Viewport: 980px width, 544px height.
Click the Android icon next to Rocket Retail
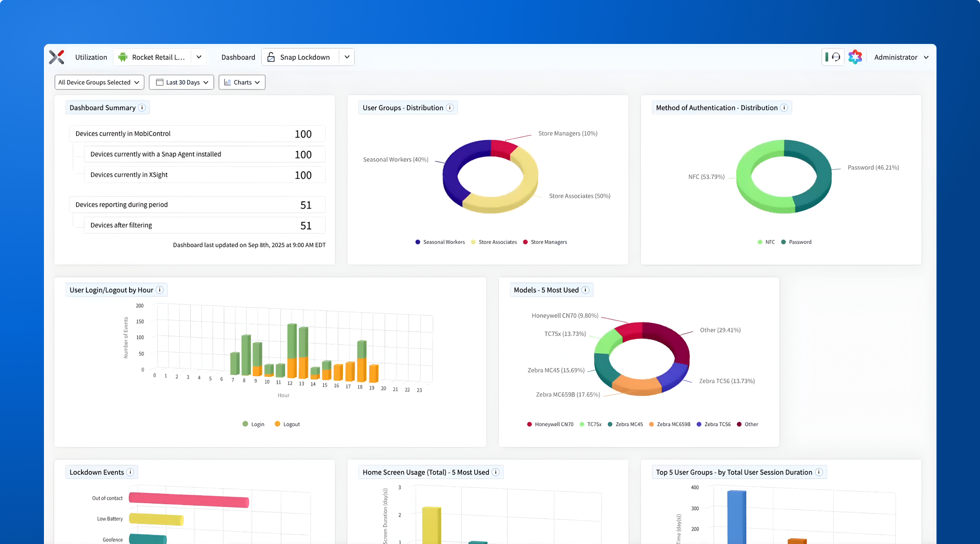(x=123, y=57)
